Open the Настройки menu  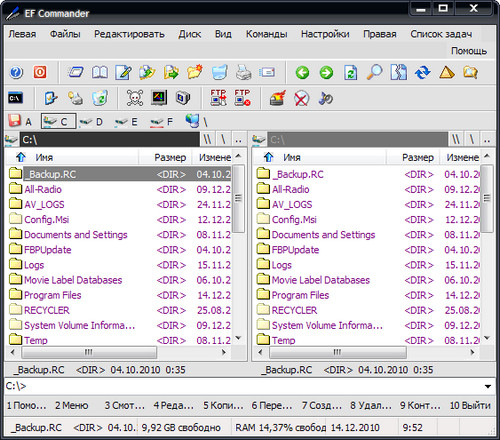coord(325,34)
